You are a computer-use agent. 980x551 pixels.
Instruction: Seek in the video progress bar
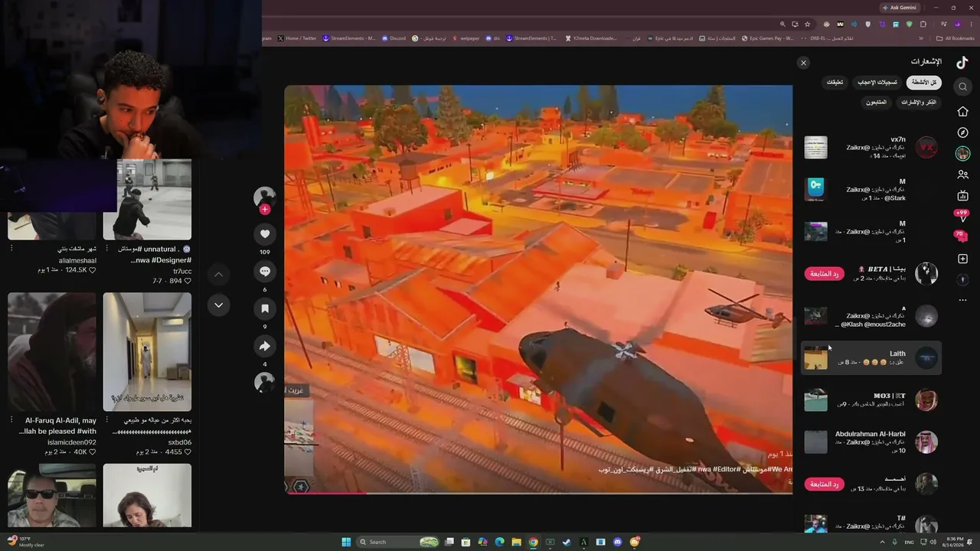point(538,493)
